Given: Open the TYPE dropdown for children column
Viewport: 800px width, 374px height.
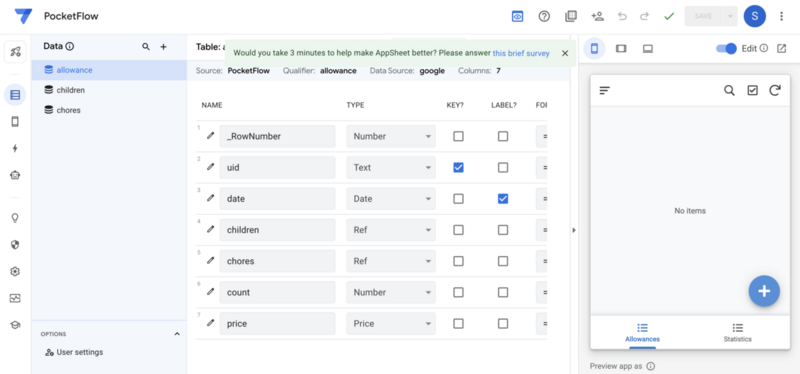Looking at the screenshot, I should click(x=391, y=230).
